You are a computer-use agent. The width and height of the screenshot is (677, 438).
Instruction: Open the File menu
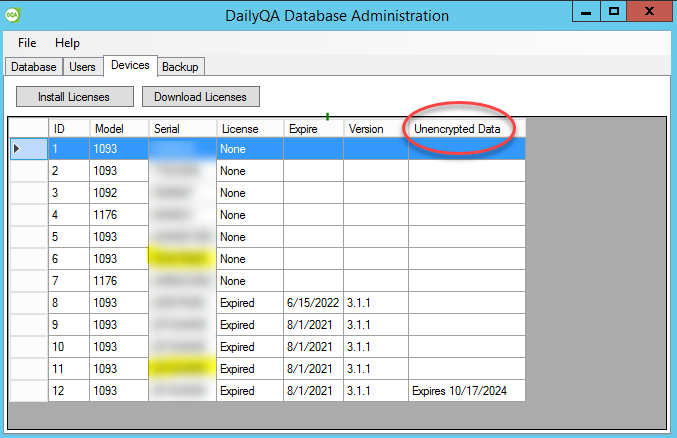click(x=27, y=43)
